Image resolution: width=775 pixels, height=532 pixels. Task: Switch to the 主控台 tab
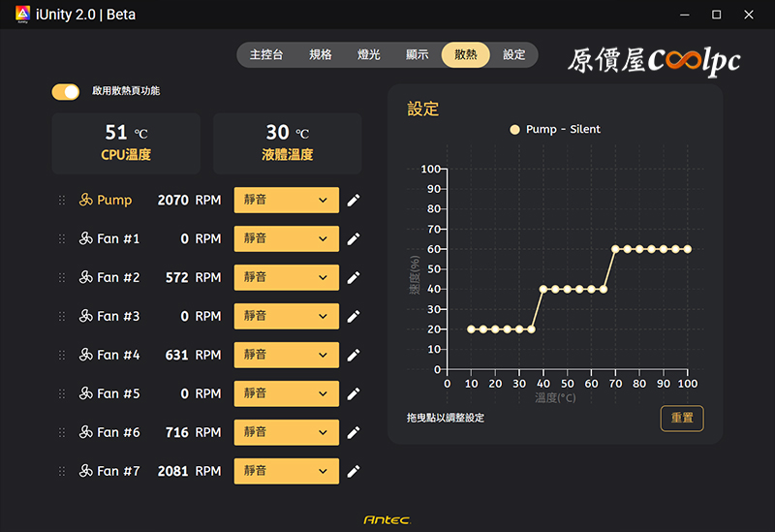pos(266,55)
